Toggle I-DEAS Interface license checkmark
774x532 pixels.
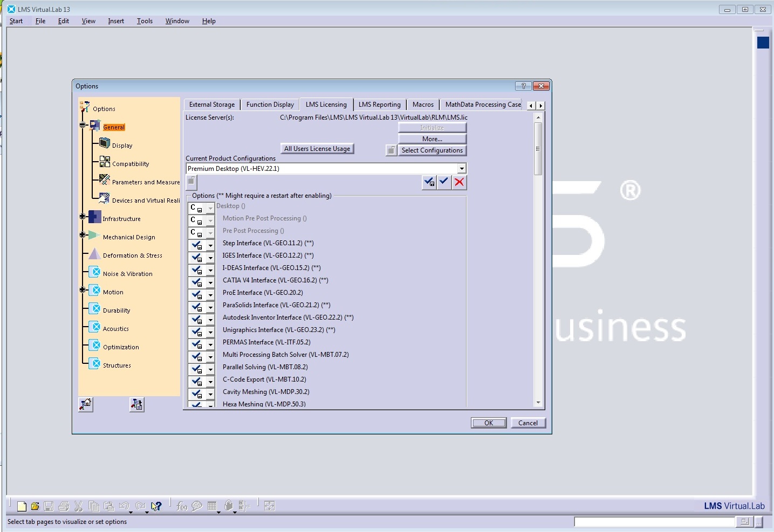click(x=197, y=270)
